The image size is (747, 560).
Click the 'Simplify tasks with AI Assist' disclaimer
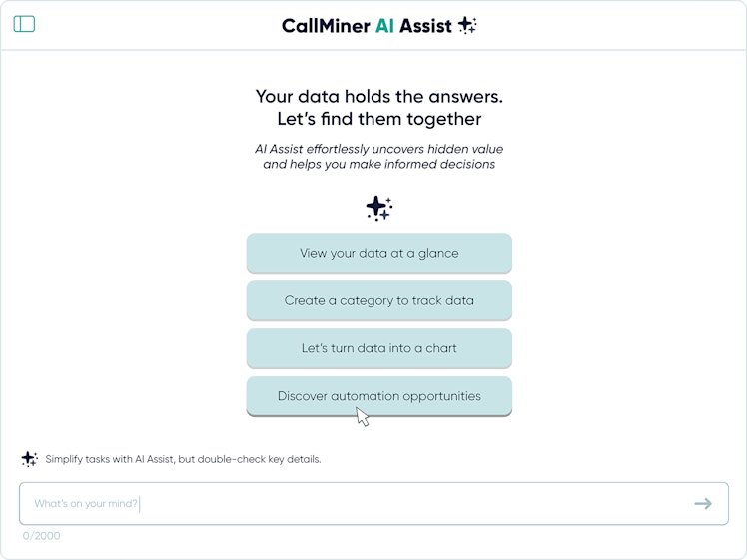click(110, 460)
